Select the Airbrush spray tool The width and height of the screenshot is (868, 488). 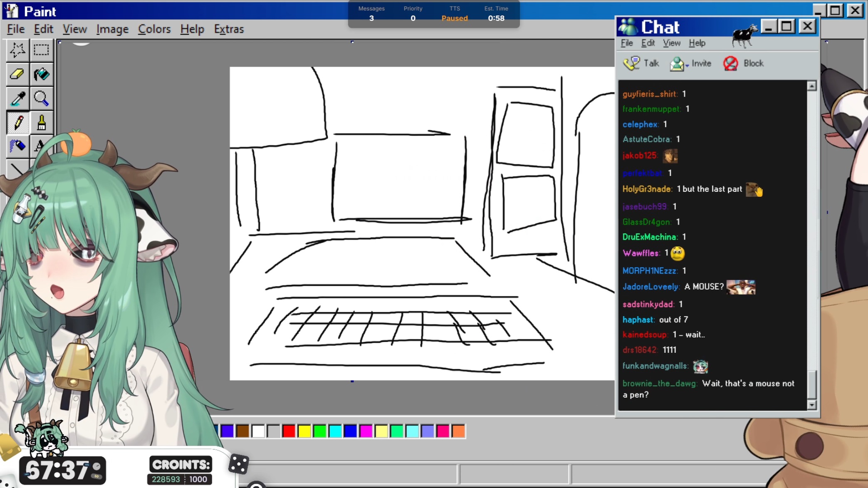(x=17, y=146)
